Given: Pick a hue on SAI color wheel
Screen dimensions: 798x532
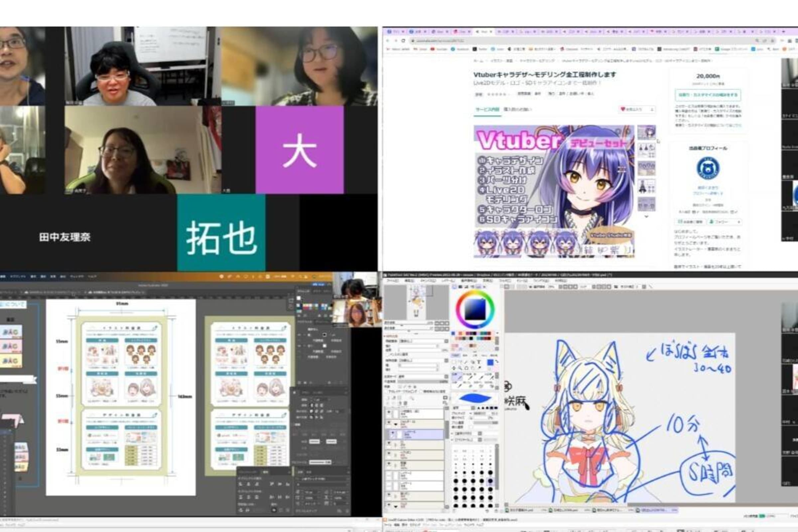Looking at the screenshot, I should pyautogui.click(x=475, y=293).
